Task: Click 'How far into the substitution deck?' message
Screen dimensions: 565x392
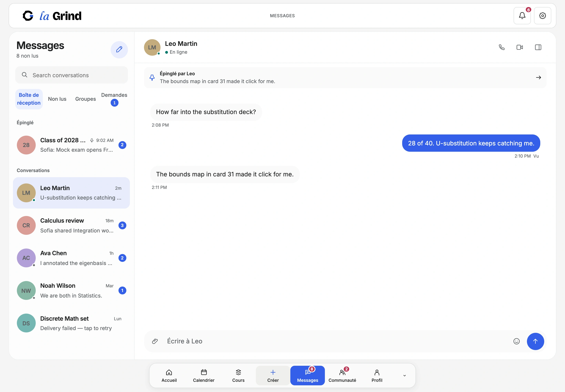Action: (x=206, y=112)
